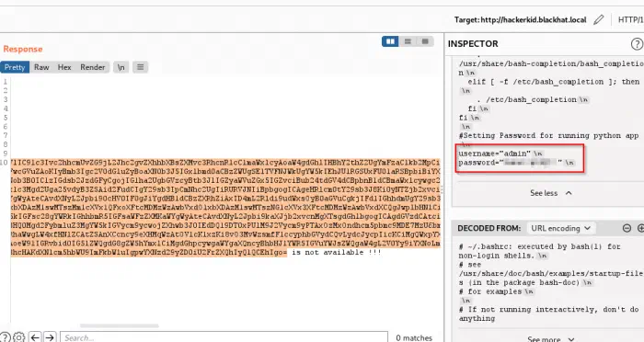
Task: Select top-bottom layout icon
Action: pos(408,41)
